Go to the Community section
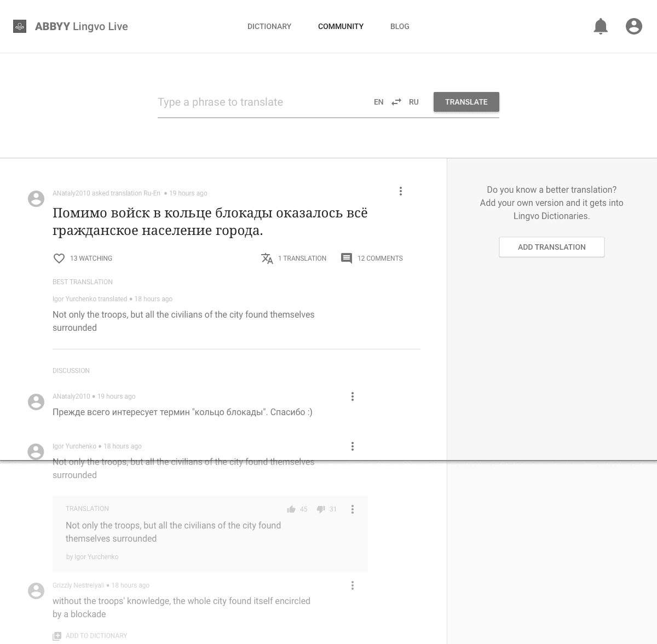The width and height of the screenshot is (657, 644). 341,26
